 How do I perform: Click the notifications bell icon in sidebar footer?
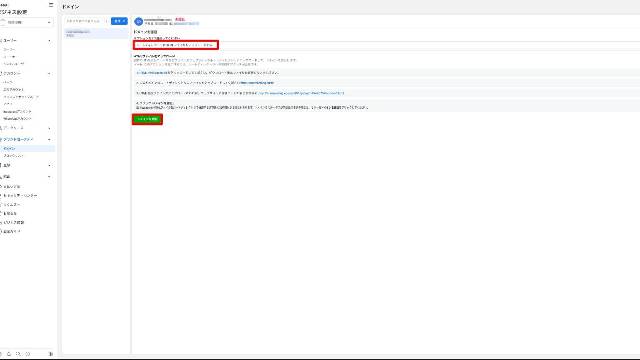point(9,354)
